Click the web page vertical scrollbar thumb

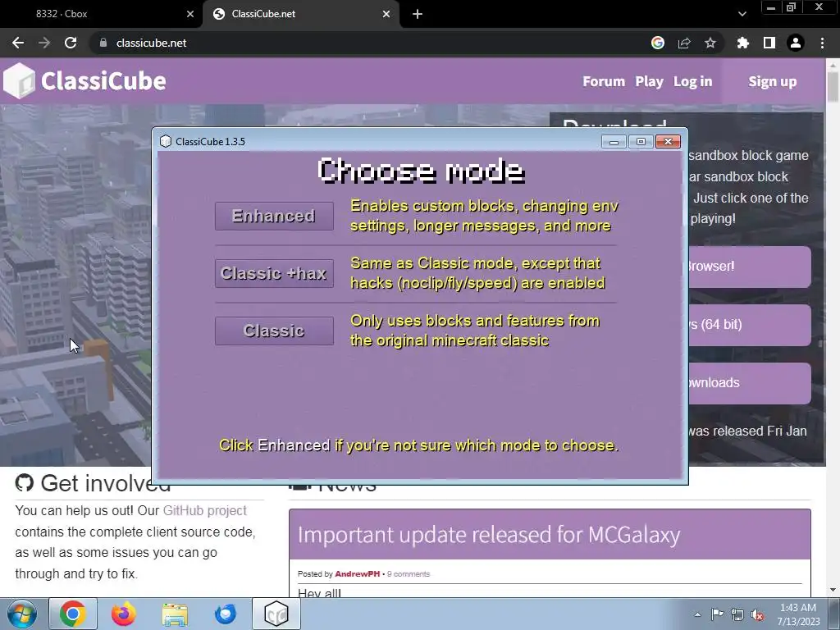click(833, 85)
